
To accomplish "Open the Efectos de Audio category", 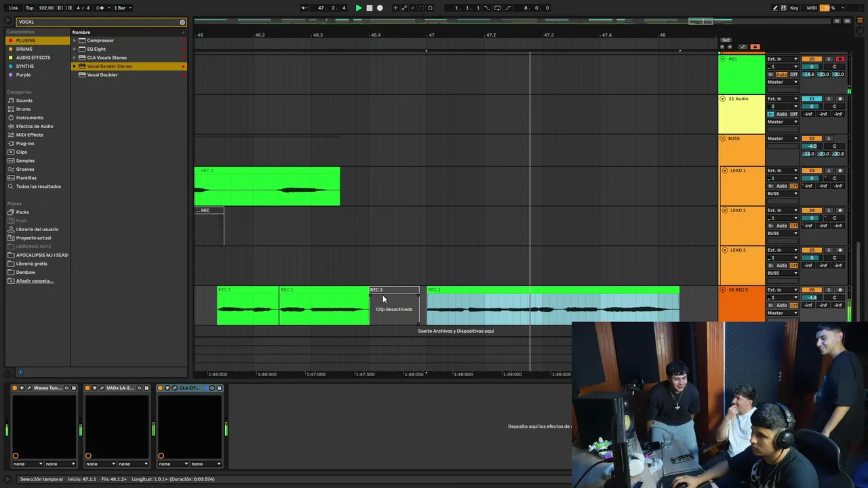I will pos(34,126).
